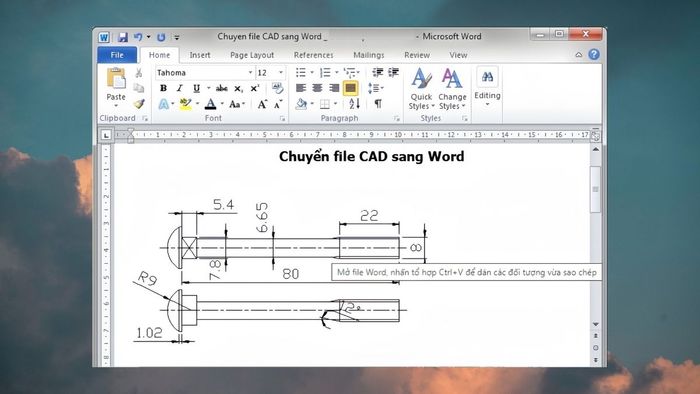The height and width of the screenshot is (394, 700).
Task: Click the Text Effects glowing A icon
Action: [x=164, y=104]
